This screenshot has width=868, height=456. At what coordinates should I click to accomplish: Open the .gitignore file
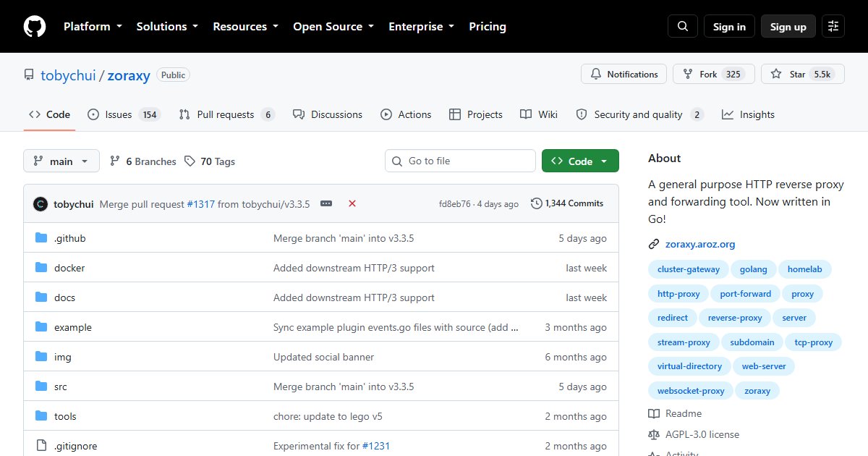point(75,446)
